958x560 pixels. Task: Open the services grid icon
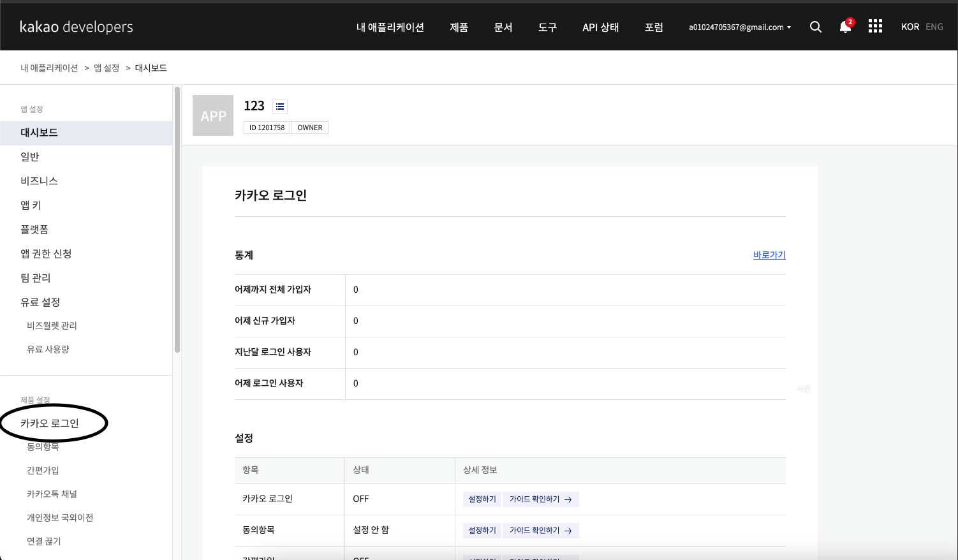[x=875, y=26]
